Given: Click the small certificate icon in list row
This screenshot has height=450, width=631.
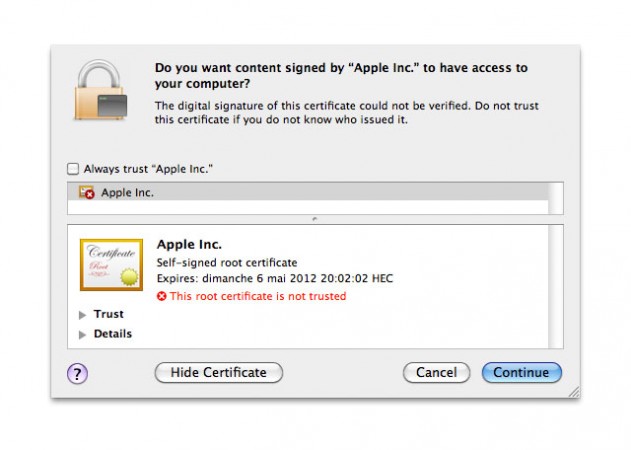Looking at the screenshot, I should click(87, 192).
